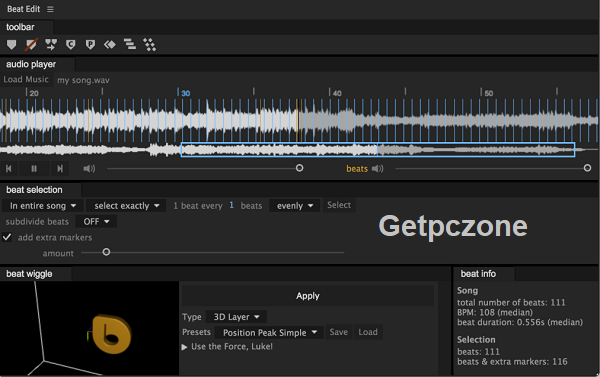Screen dimensions: 600x377
Task: Click the 20 mark on timeline ruler
Action: [32, 93]
